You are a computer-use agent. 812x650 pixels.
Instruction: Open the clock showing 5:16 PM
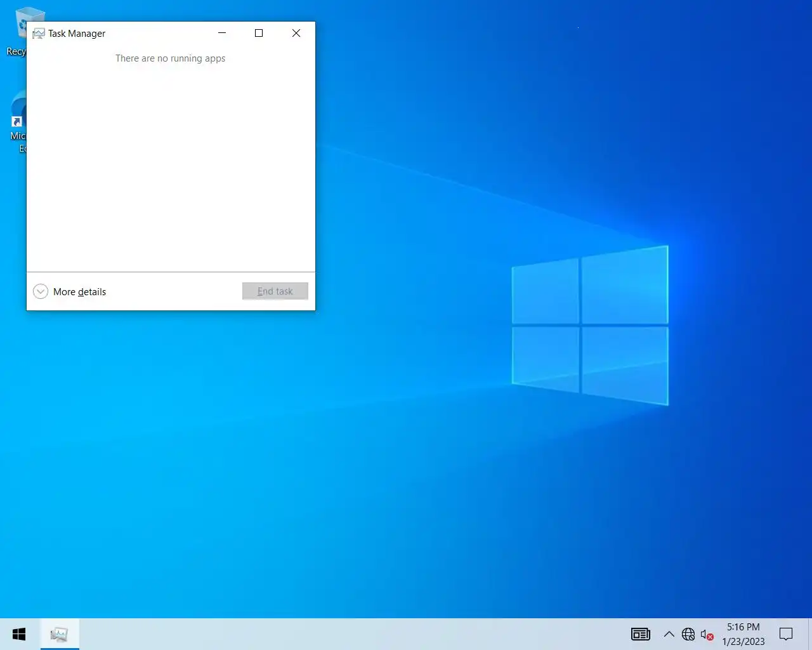coord(743,634)
